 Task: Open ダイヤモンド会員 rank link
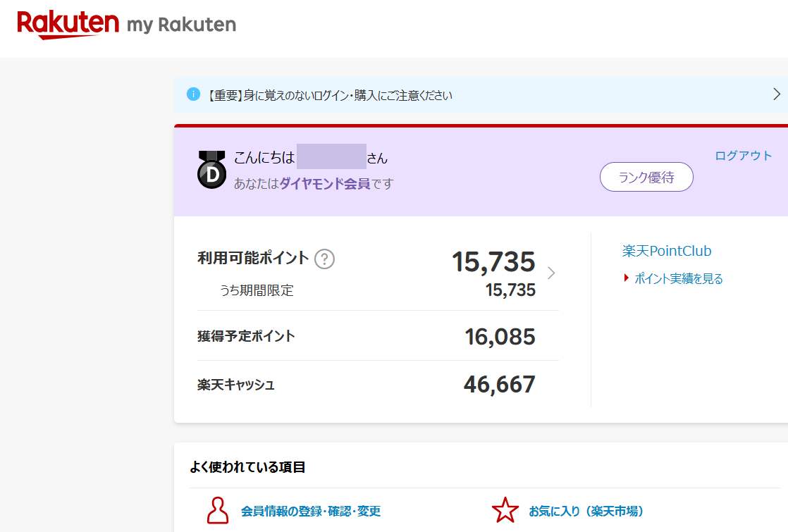(325, 184)
